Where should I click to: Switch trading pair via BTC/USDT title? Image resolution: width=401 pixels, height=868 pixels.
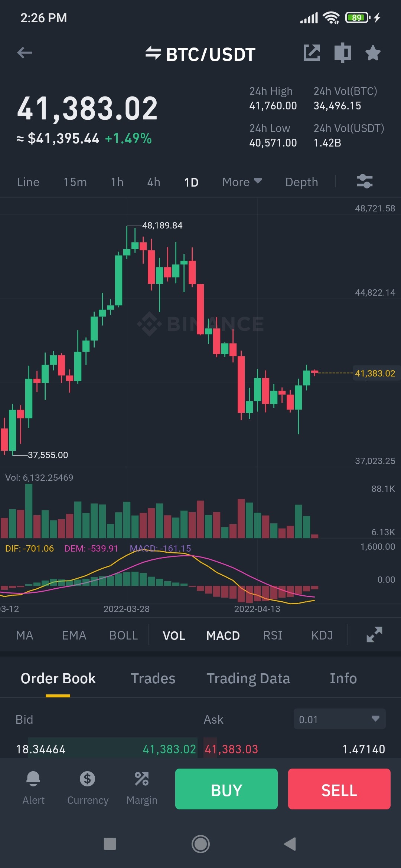point(200,54)
